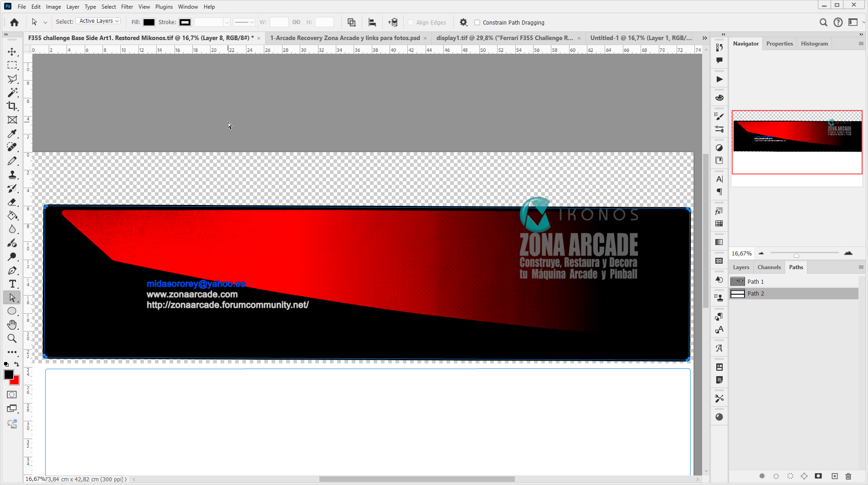Image resolution: width=868 pixels, height=485 pixels.
Task: Open the Fill color swatch
Action: point(149,22)
